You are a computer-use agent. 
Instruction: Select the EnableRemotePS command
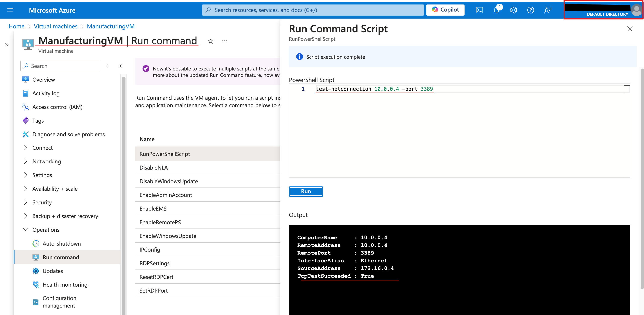point(208,222)
